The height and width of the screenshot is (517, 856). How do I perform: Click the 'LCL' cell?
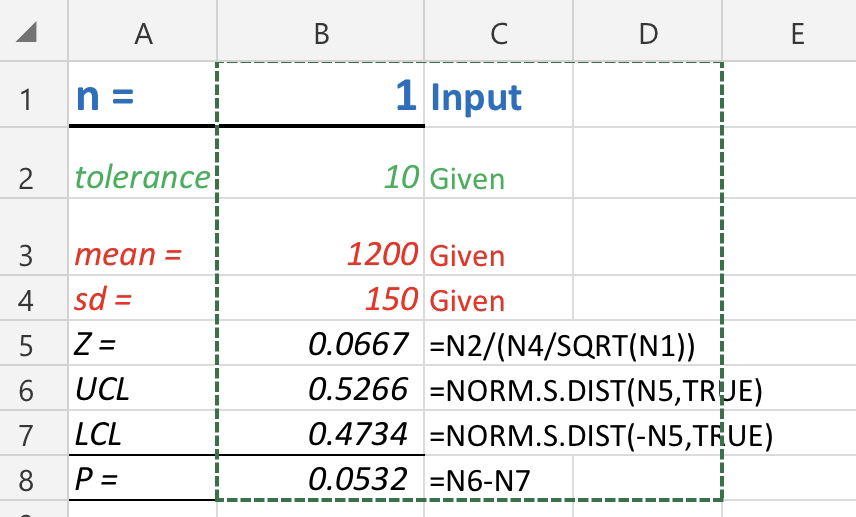click(142, 432)
